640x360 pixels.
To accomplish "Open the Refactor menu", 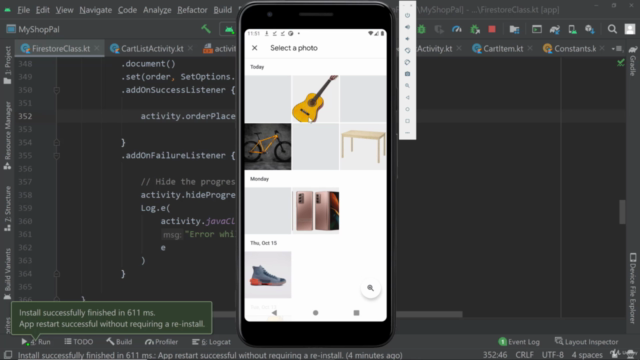I will pos(192,10).
